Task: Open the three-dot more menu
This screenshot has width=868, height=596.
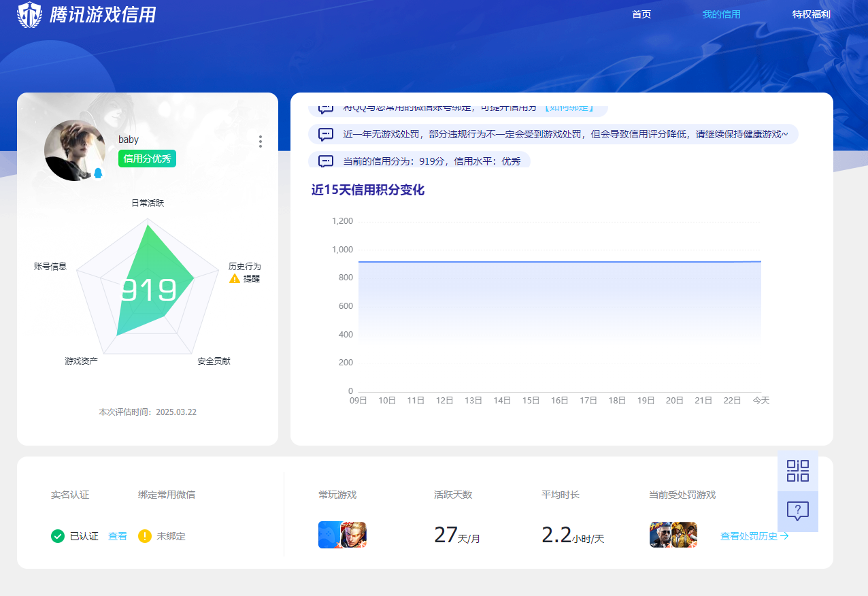Action: [x=261, y=142]
